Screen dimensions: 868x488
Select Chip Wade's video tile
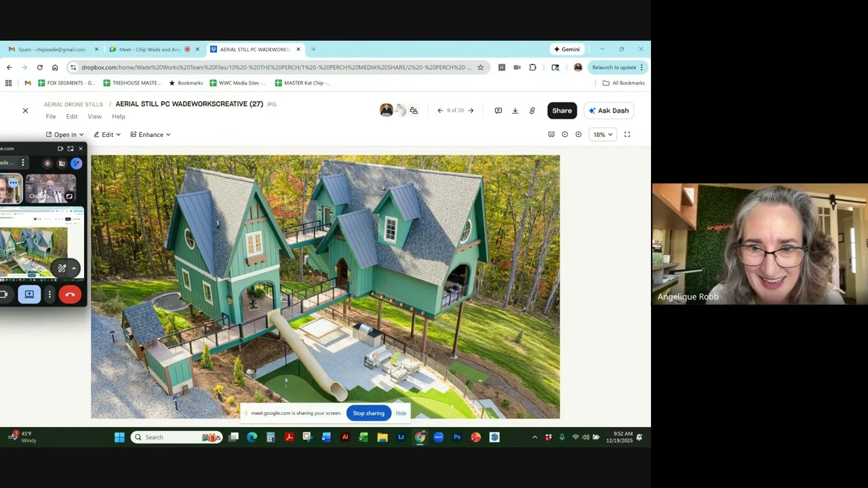click(51, 188)
